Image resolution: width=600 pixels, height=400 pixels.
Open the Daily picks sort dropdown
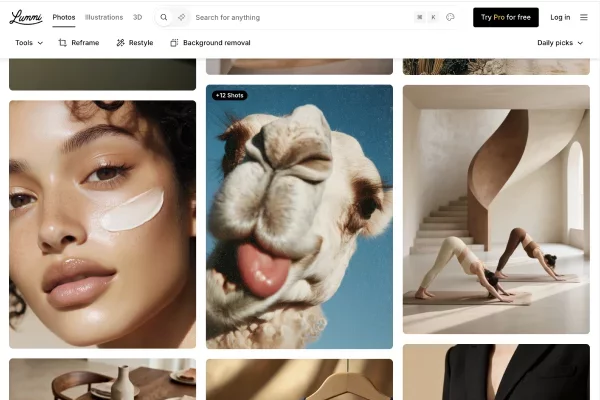click(x=560, y=43)
